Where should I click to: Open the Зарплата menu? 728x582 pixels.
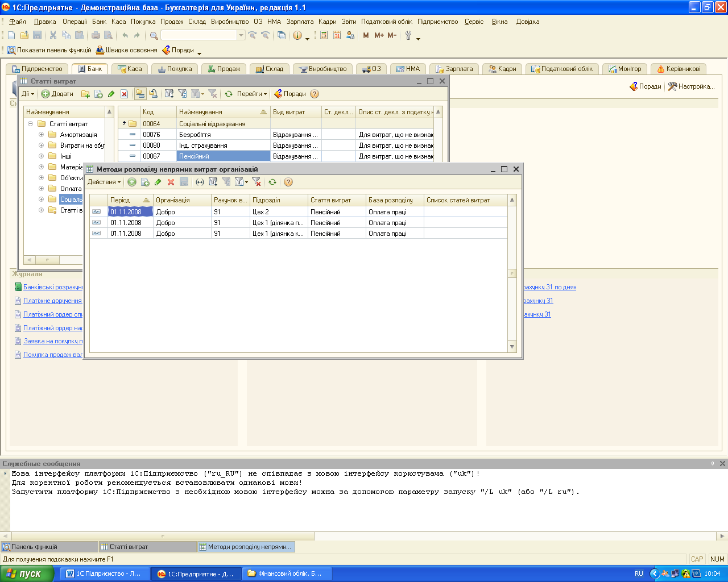[300, 22]
